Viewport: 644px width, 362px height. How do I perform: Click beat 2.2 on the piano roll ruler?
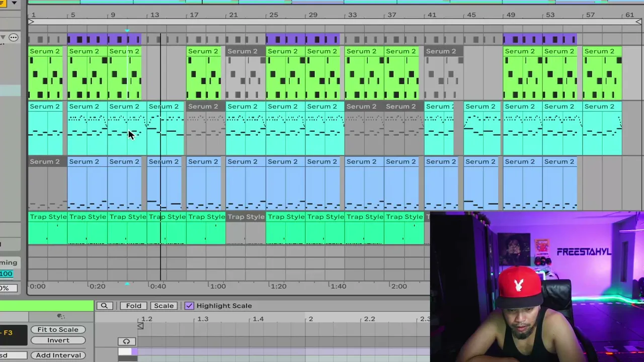tap(369, 319)
